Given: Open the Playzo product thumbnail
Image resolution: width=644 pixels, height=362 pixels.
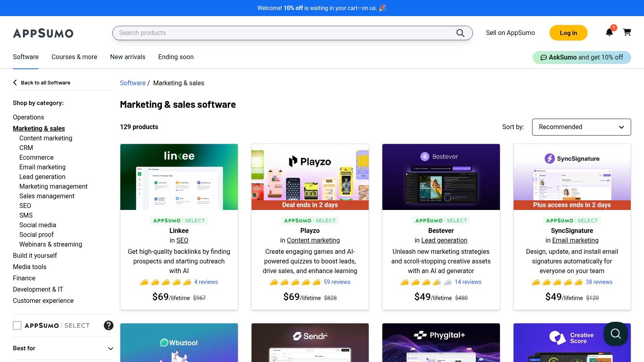Looking at the screenshot, I should 310,177.
